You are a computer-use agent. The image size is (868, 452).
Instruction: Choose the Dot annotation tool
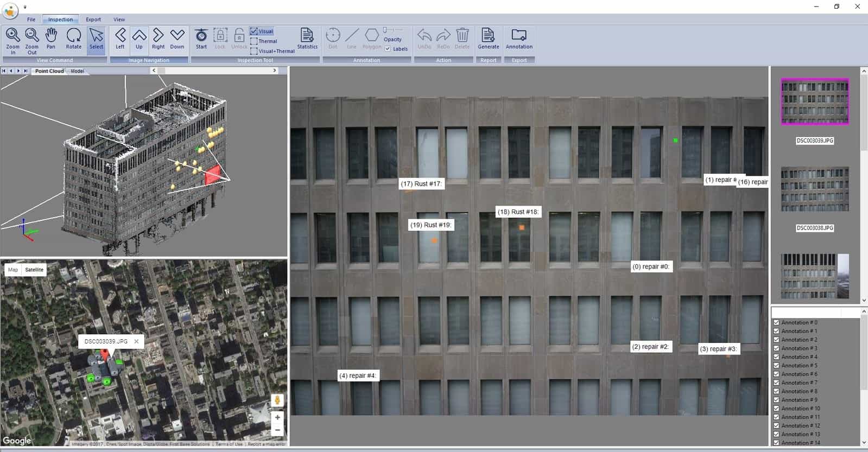(x=333, y=39)
